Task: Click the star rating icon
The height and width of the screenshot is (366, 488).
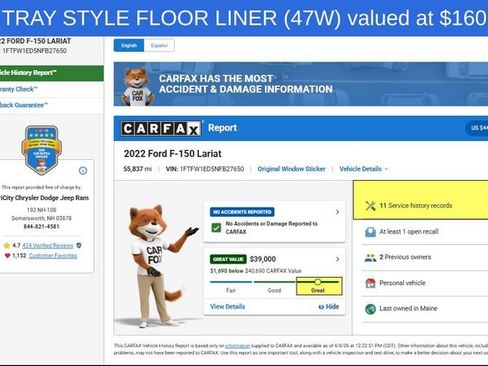Action: pyautogui.click(x=7, y=246)
